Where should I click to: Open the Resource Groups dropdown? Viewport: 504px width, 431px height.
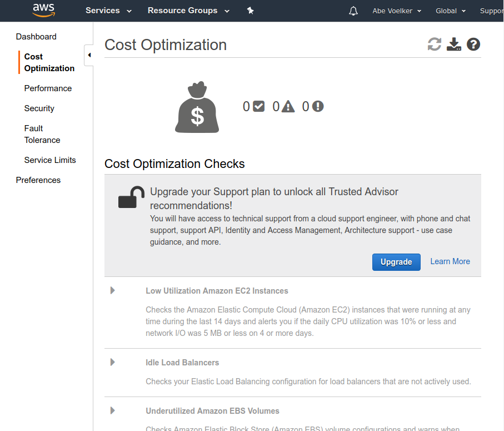click(188, 11)
